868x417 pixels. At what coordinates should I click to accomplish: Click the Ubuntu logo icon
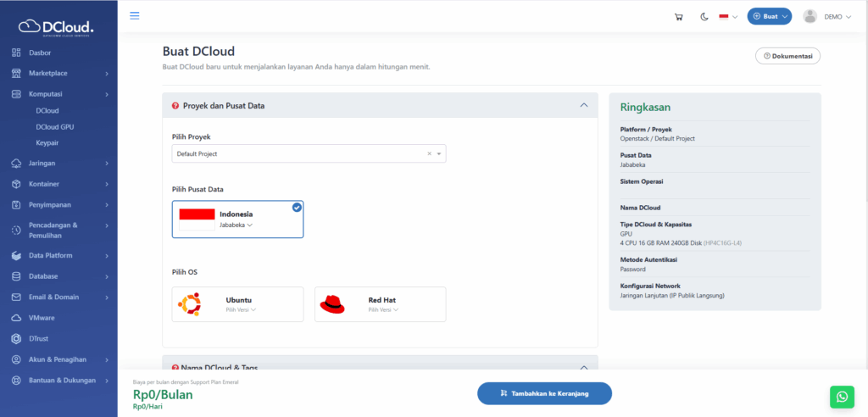pos(189,303)
